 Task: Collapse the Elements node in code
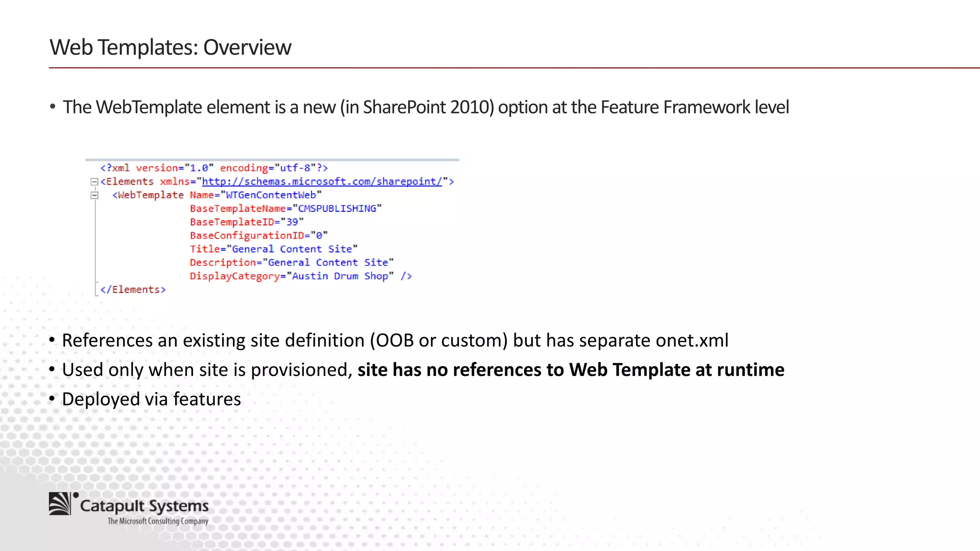click(x=94, y=182)
